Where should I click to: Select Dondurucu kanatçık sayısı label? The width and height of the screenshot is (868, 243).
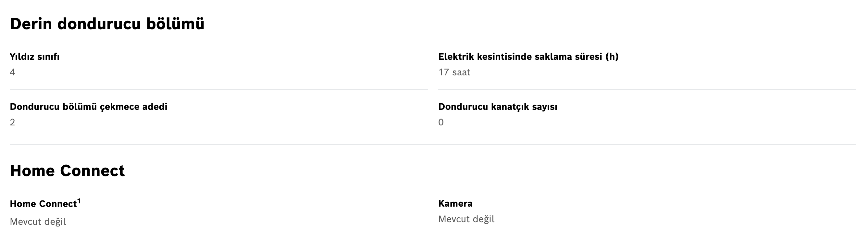click(498, 107)
